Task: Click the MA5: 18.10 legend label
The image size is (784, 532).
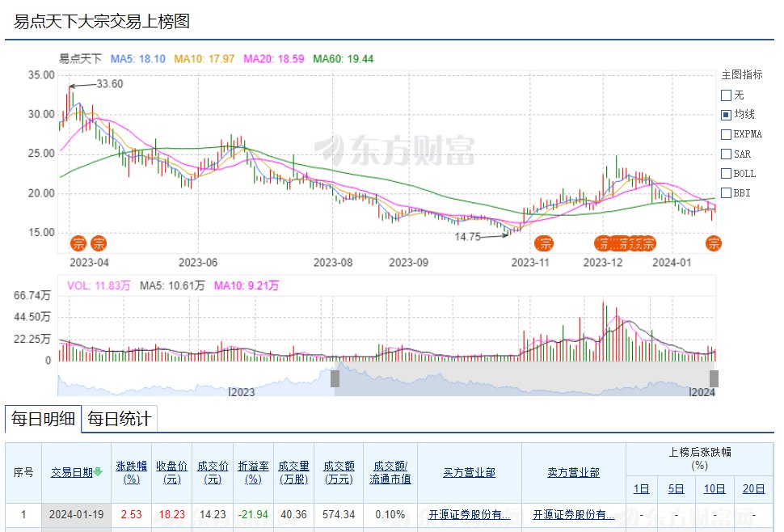Action: tap(138, 59)
